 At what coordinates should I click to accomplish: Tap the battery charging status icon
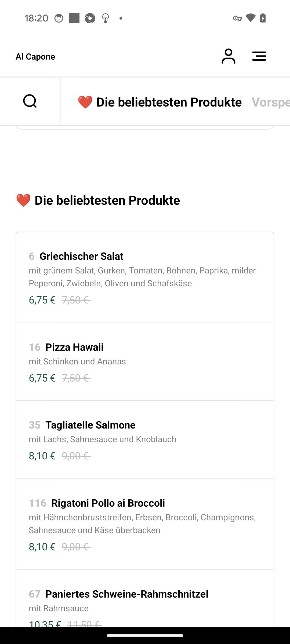coord(263,18)
